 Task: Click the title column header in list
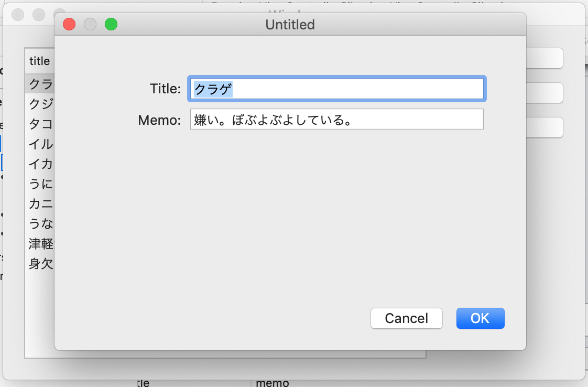39,61
